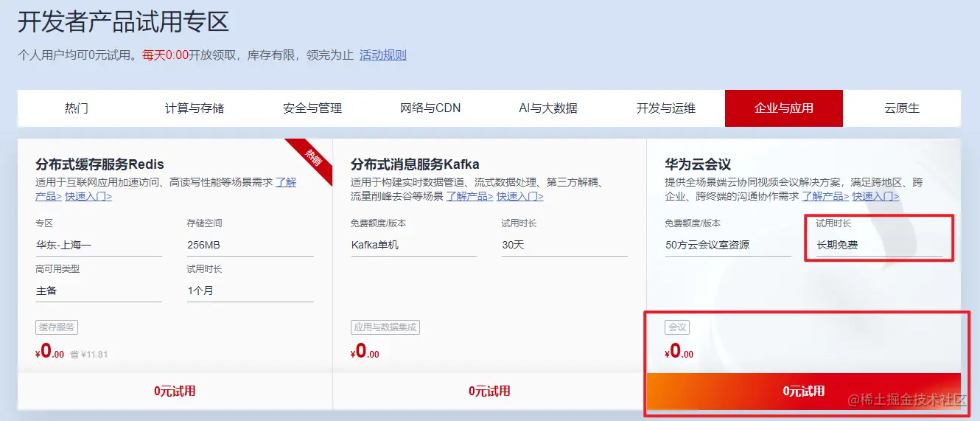The image size is (980, 421).
Task: Switch to the 安全与管理 tab
Action: tap(312, 108)
